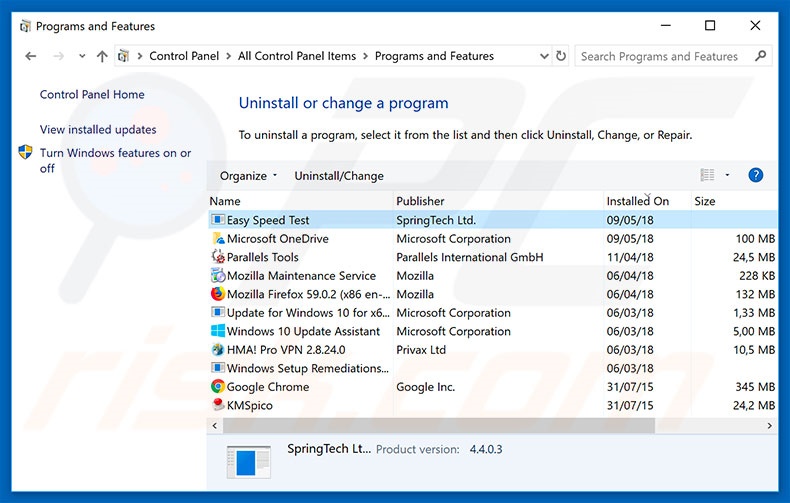Select Mozilla Firefox 59.0.2 entry
The width and height of the screenshot is (790, 503).
308,294
